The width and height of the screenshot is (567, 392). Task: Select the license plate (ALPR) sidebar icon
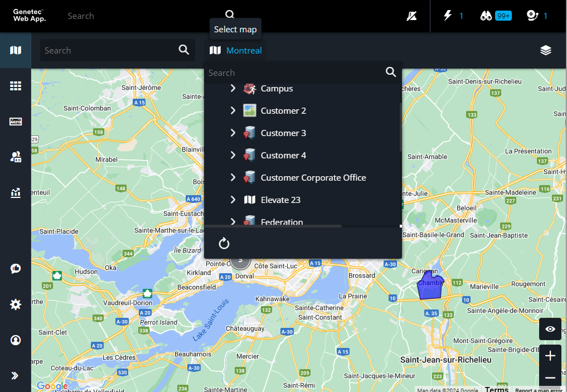point(16,121)
